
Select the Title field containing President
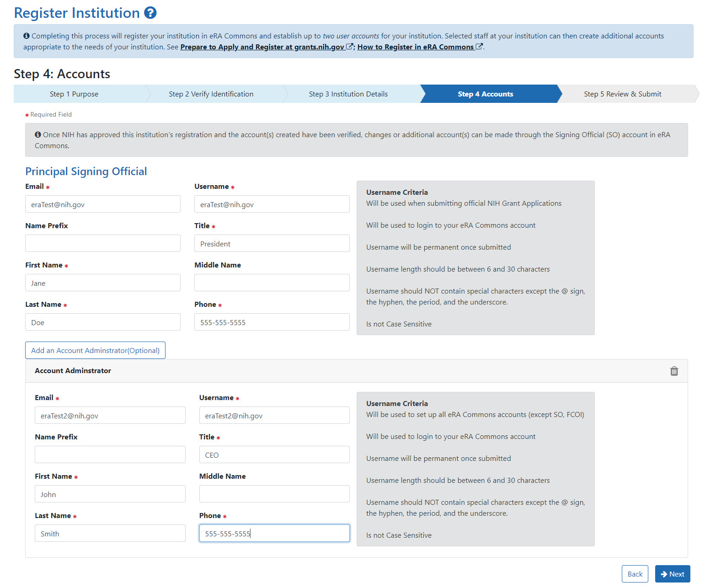pyautogui.click(x=272, y=243)
